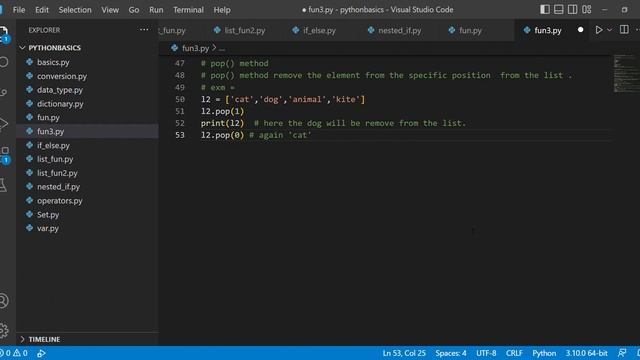Change file encoding UTF-8
The image size is (640, 360).
pyautogui.click(x=486, y=353)
